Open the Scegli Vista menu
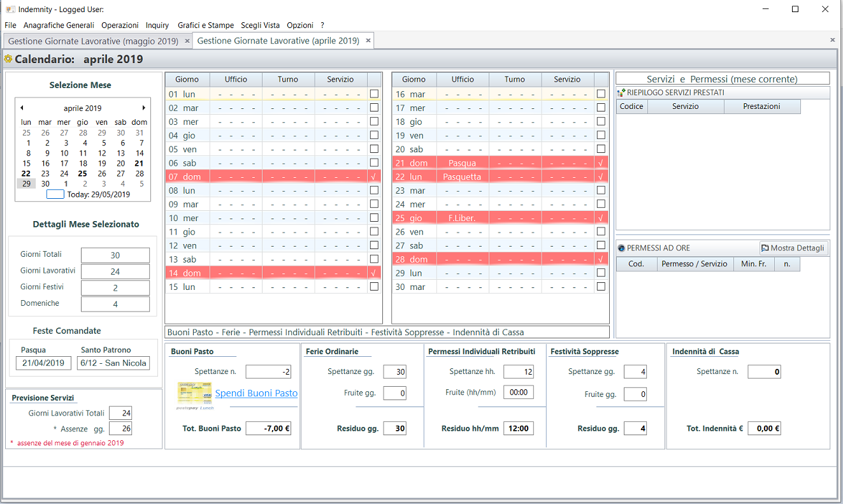843x504 pixels. click(x=260, y=25)
